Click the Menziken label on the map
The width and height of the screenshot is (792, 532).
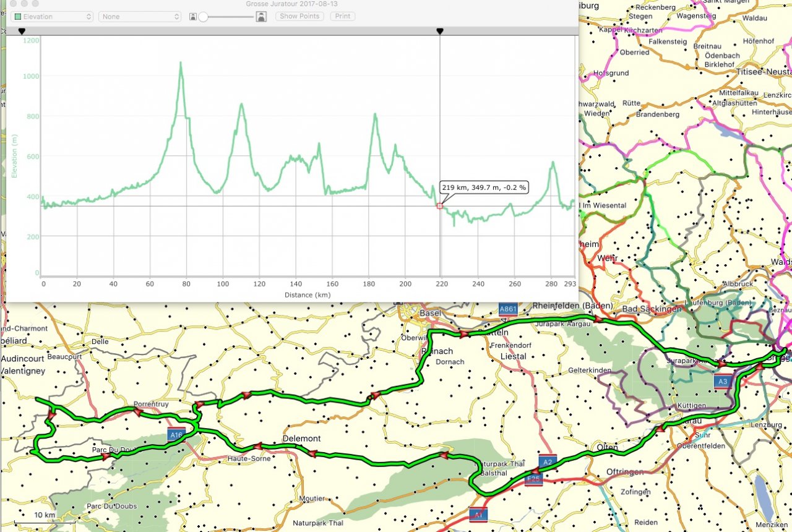[773, 525]
